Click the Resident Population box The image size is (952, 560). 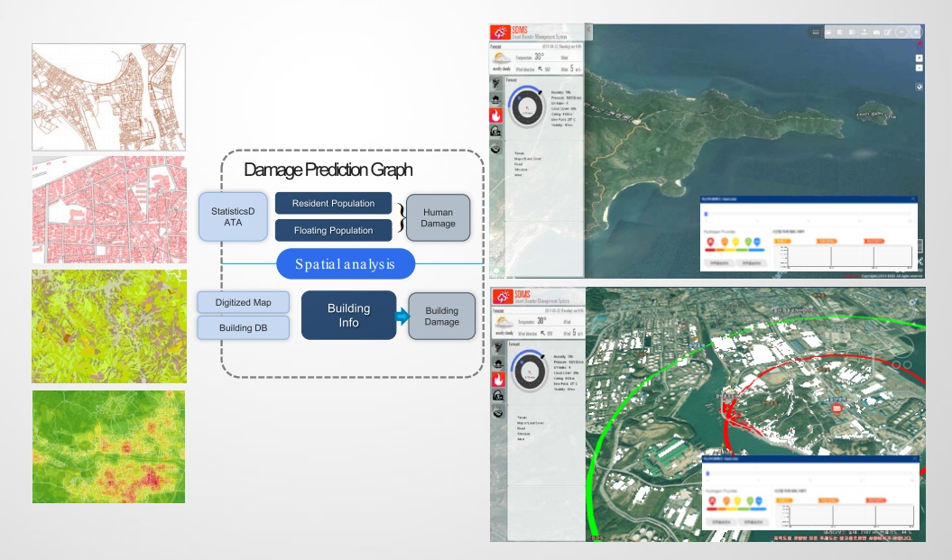click(x=333, y=203)
